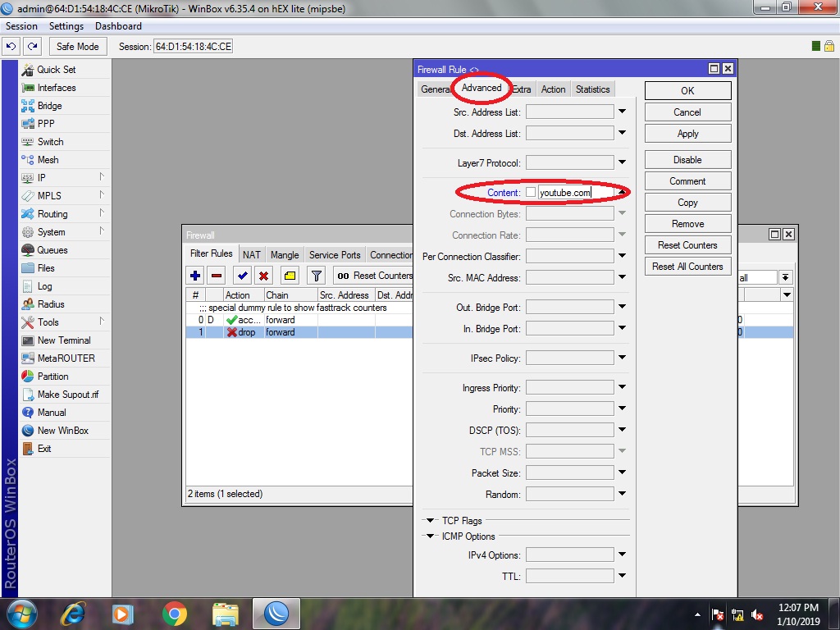Open the Dashboard menu
The image size is (840, 630).
[x=118, y=26]
